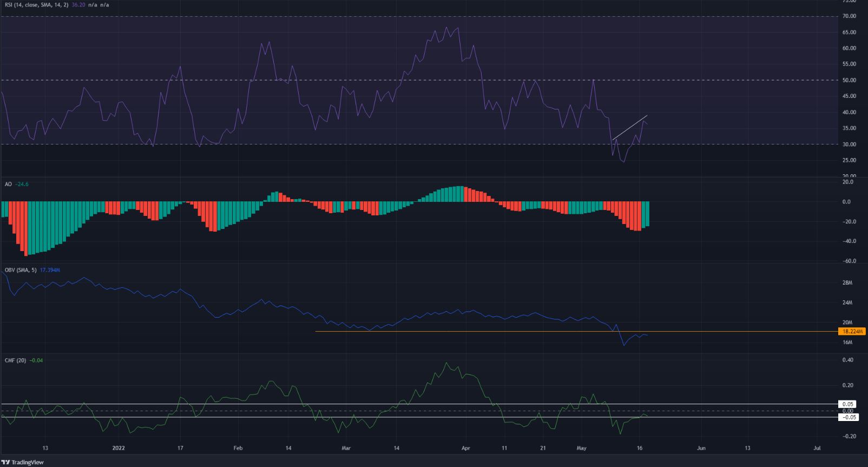Click the Apr label on time axis
The height and width of the screenshot is (467, 868).
pos(466,448)
